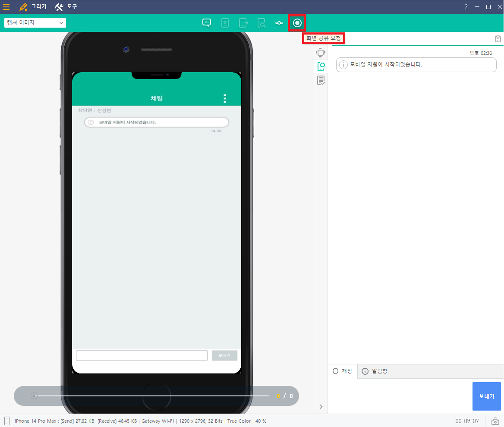Collapse the right panel with the chevron arrow
Image resolution: width=504 pixels, height=427 pixels.
pyautogui.click(x=321, y=407)
